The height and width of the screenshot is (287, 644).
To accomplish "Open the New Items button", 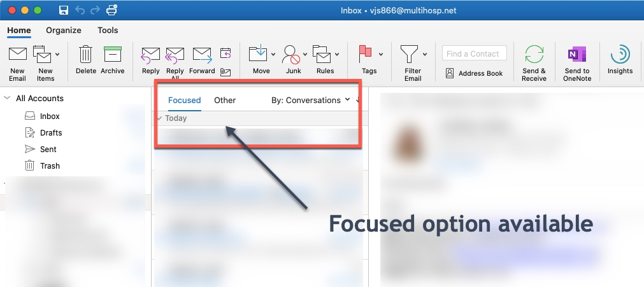I will pyautogui.click(x=43, y=64).
